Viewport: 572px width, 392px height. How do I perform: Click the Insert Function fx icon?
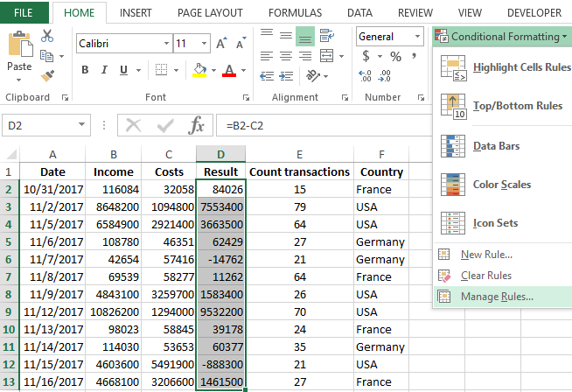pos(197,125)
